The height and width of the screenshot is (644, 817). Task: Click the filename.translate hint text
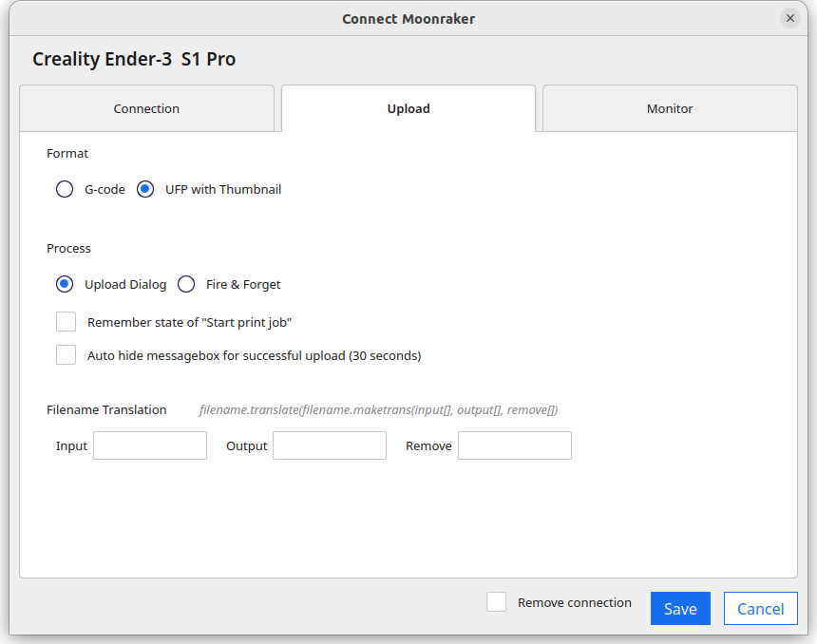(378, 410)
